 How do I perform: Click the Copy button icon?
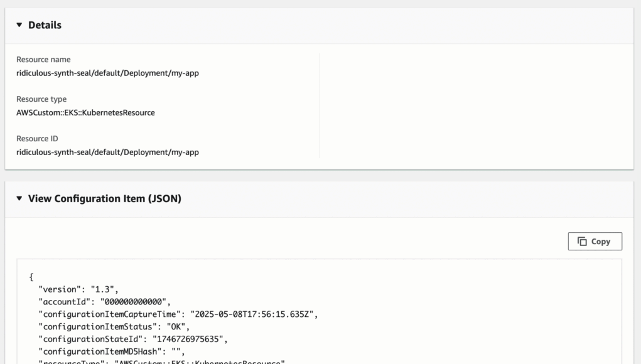582,242
